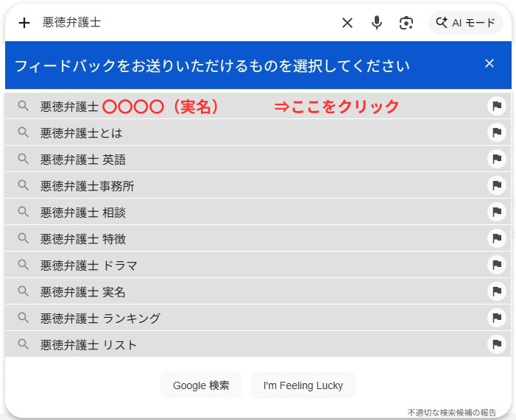Click the magnifier icon beside 悪徳弁護士 ランキング

pos(23,317)
